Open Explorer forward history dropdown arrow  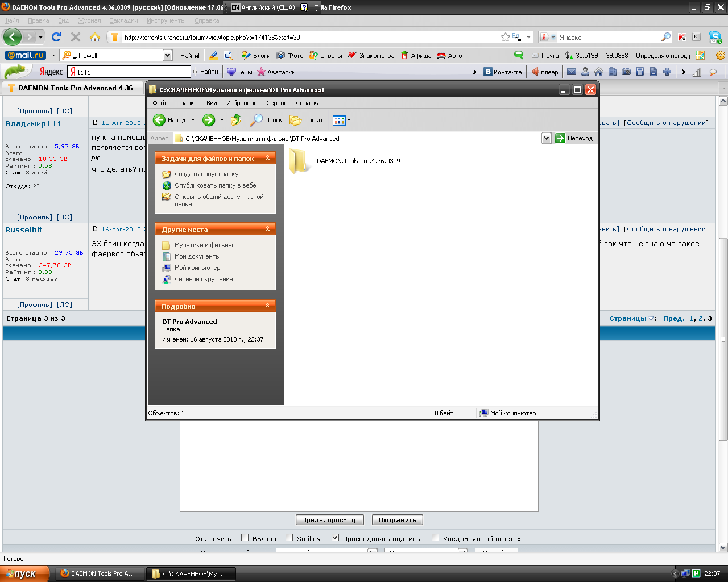coord(222,120)
